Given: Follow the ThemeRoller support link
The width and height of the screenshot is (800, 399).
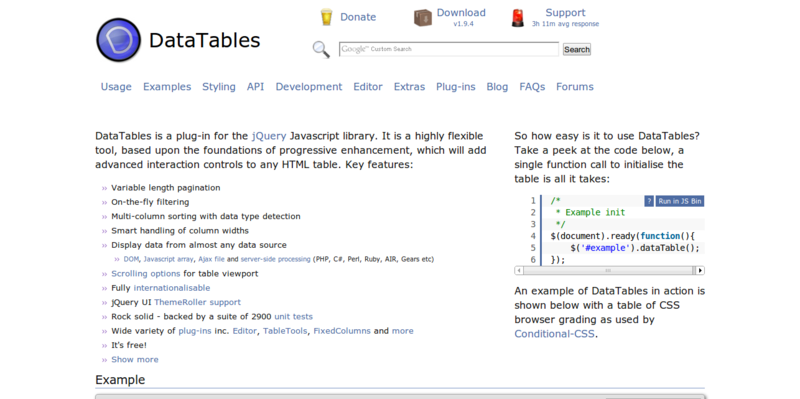Looking at the screenshot, I should (197, 302).
